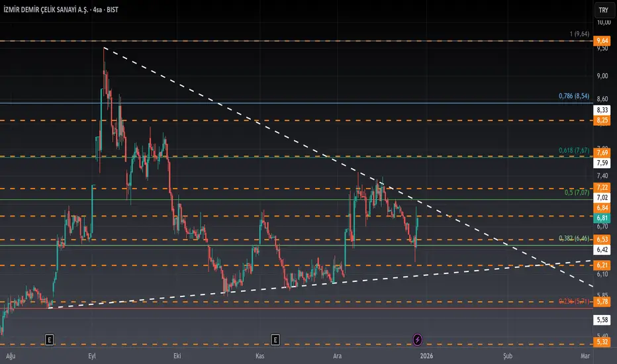Click the Eyl date label on time axis
The width and height of the screenshot is (617, 364).
pyautogui.click(x=91, y=356)
